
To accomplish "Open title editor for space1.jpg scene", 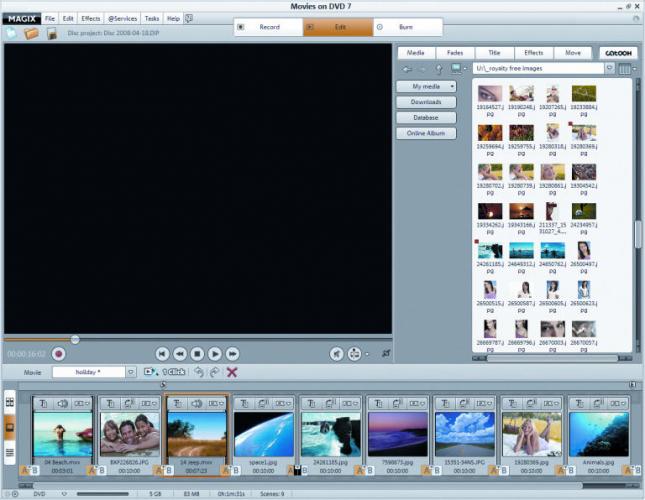I will tap(244, 404).
